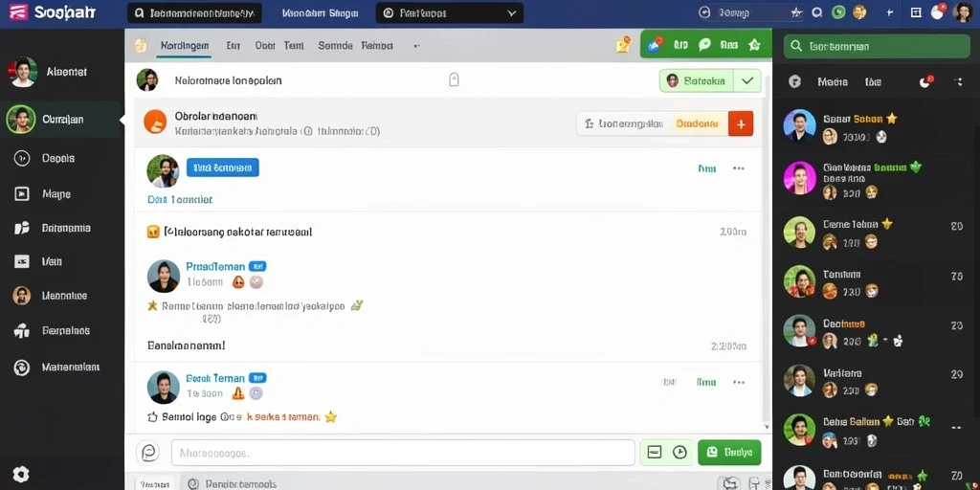
Task: Select the Madre tab in the right panel
Action: pyautogui.click(x=833, y=82)
